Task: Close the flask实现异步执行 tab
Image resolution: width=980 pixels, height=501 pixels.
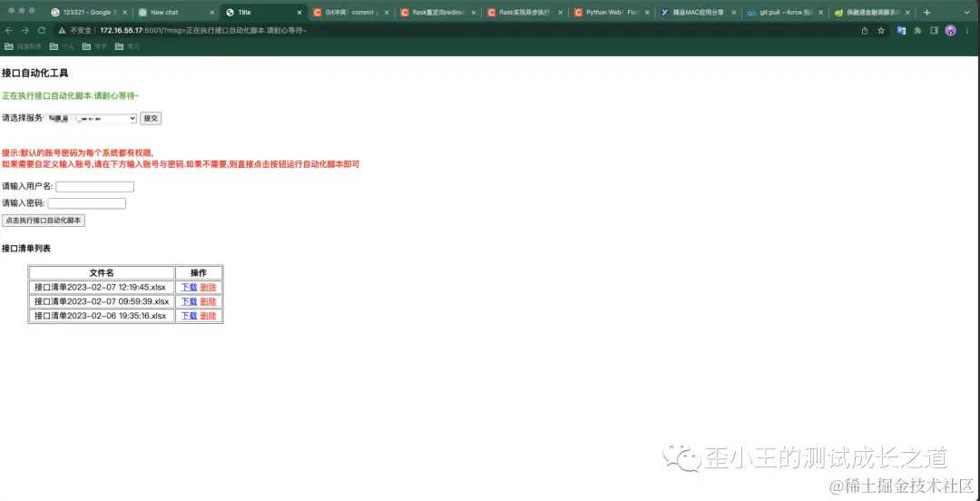Action: [560, 13]
